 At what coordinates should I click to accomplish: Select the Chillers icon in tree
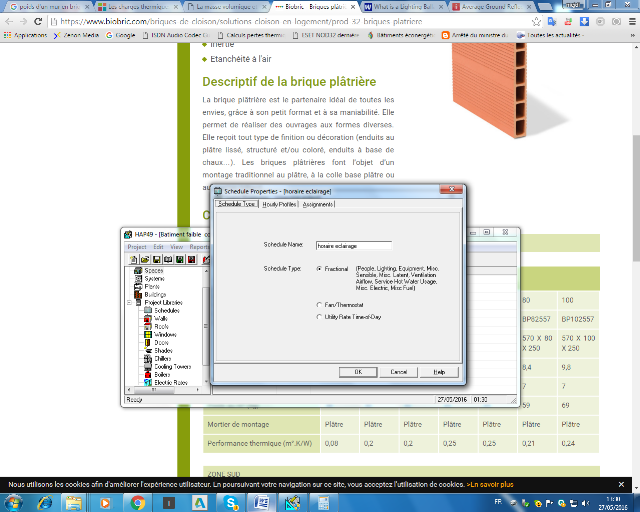pos(148,358)
